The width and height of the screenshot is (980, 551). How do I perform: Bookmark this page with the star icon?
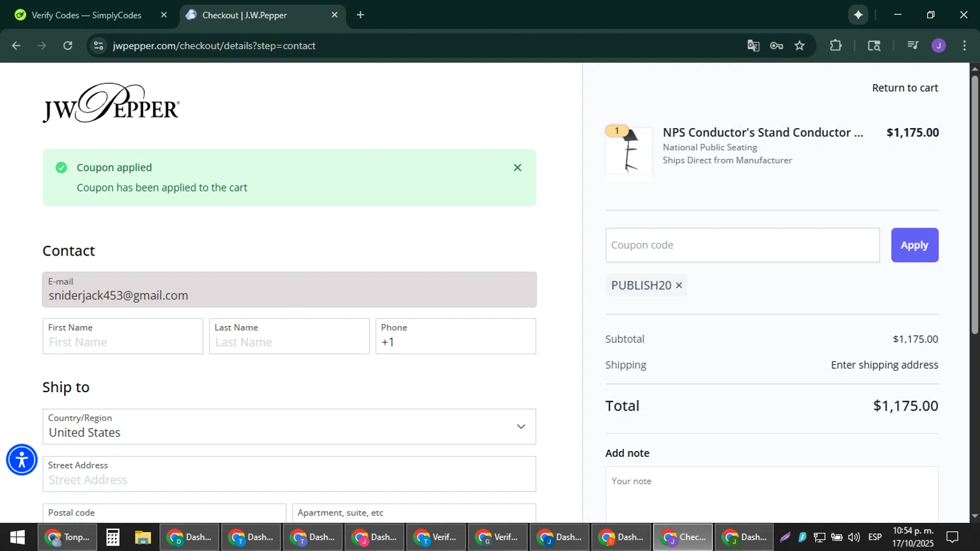[x=800, y=46]
